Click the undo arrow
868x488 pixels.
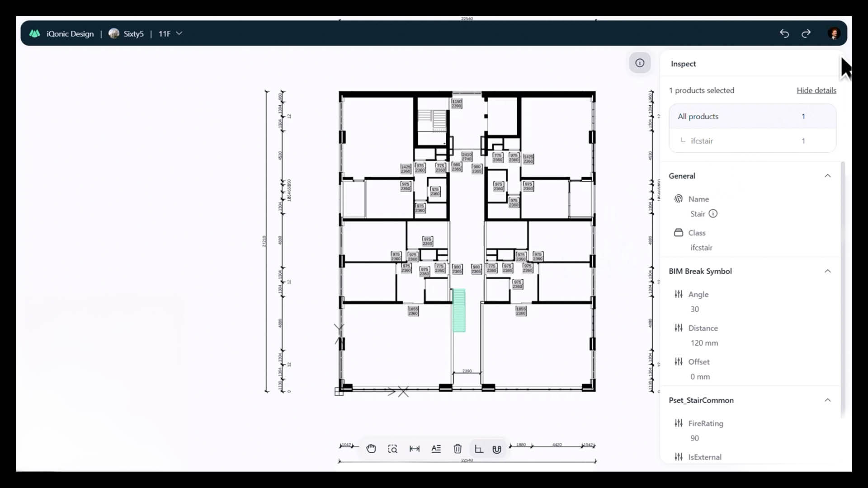(x=784, y=33)
